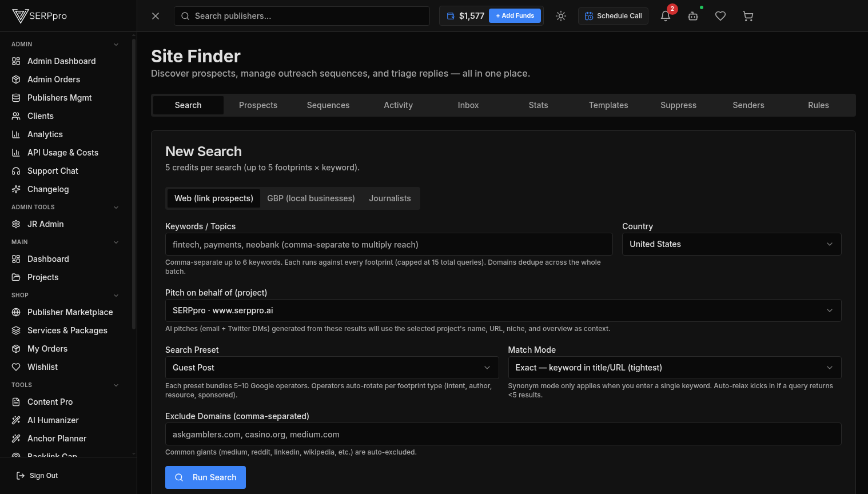The height and width of the screenshot is (494, 868).
Task: Expand the Search Preset dropdown
Action: [332, 368]
